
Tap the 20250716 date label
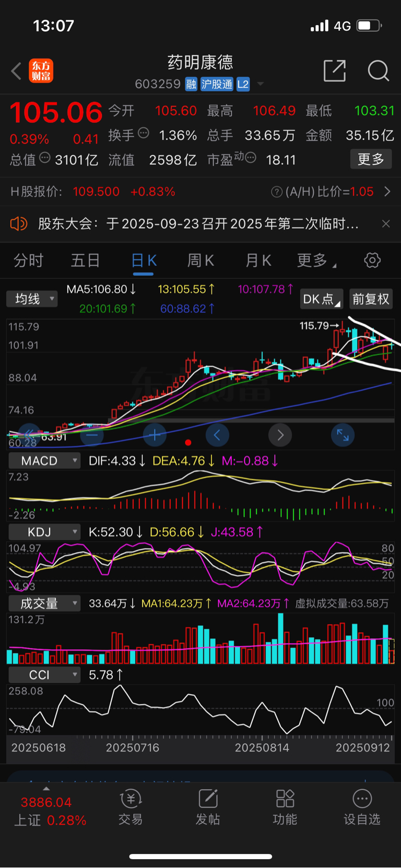coord(133,747)
